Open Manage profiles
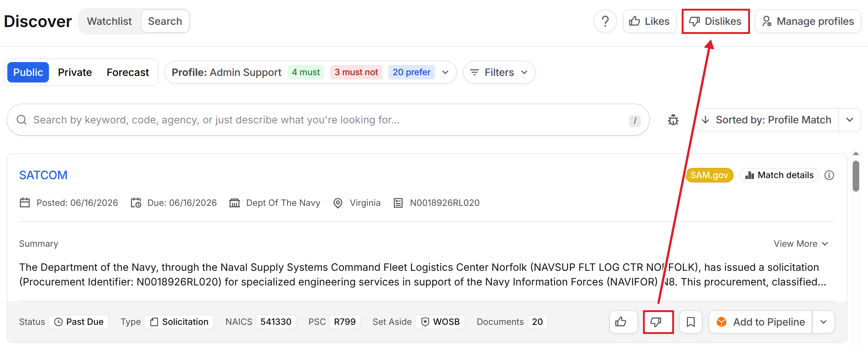Image resolution: width=868 pixels, height=346 pixels. (x=808, y=21)
